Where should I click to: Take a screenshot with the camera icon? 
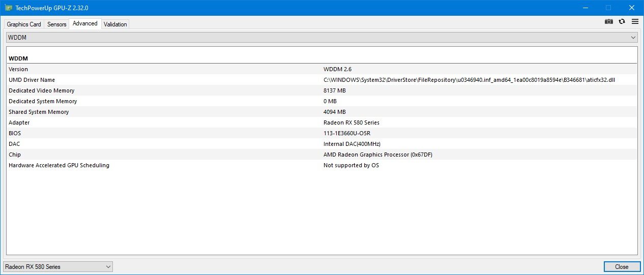pyautogui.click(x=608, y=21)
